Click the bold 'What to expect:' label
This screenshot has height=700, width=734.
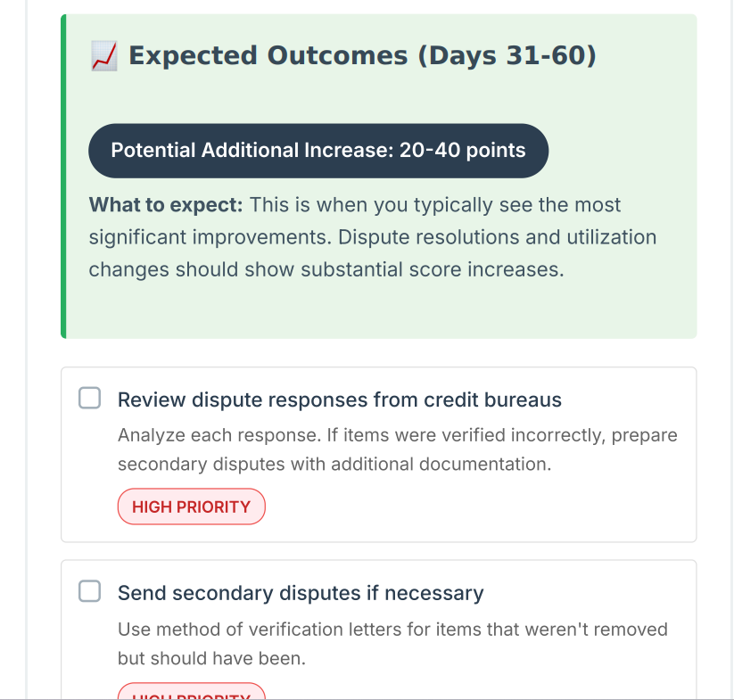[x=166, y=205]
